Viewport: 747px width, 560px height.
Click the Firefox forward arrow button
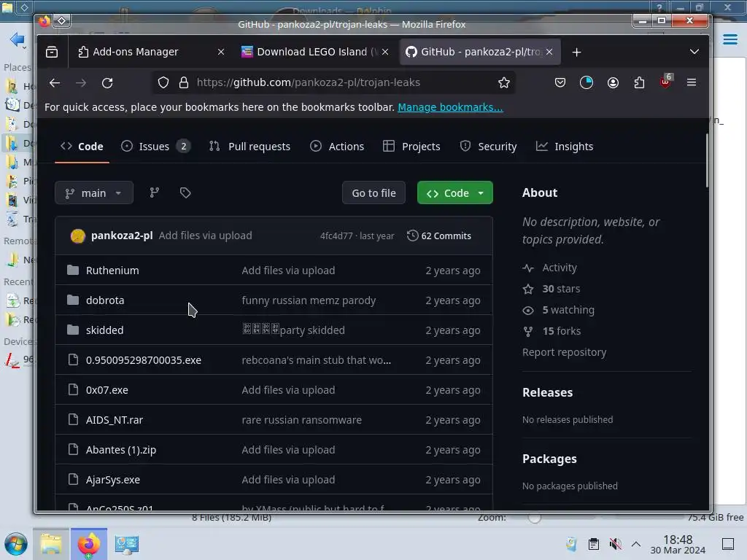[x=81, y=83]
